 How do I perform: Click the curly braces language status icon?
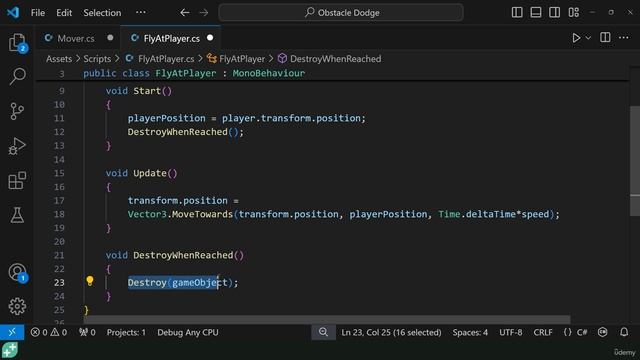coord(567,332)
